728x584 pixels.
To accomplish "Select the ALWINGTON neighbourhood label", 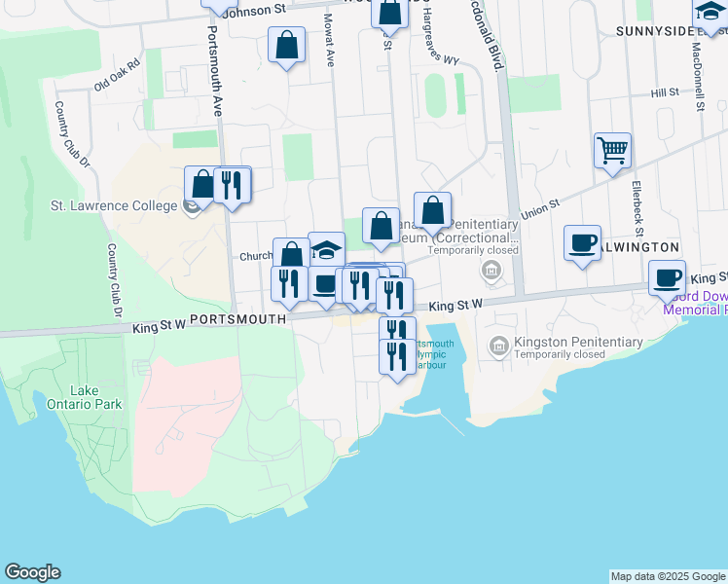I will coord(640,247).
